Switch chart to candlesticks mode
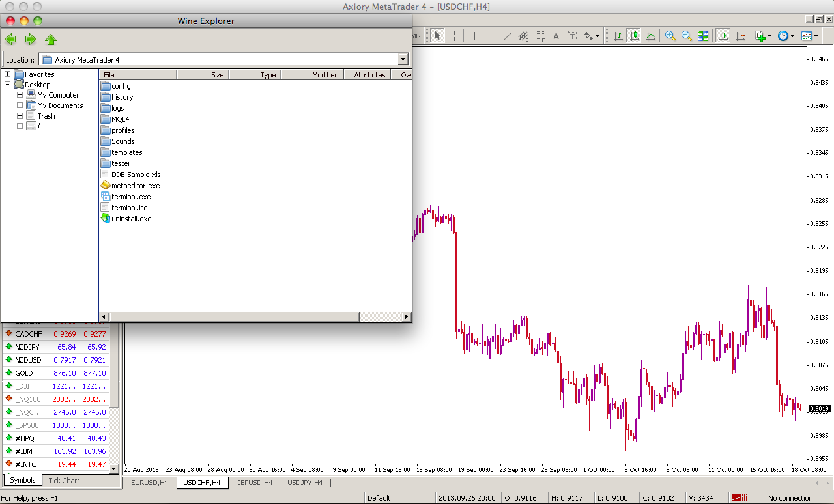The height and width of the screenshot is (504, 834). (x=633, y=36)
